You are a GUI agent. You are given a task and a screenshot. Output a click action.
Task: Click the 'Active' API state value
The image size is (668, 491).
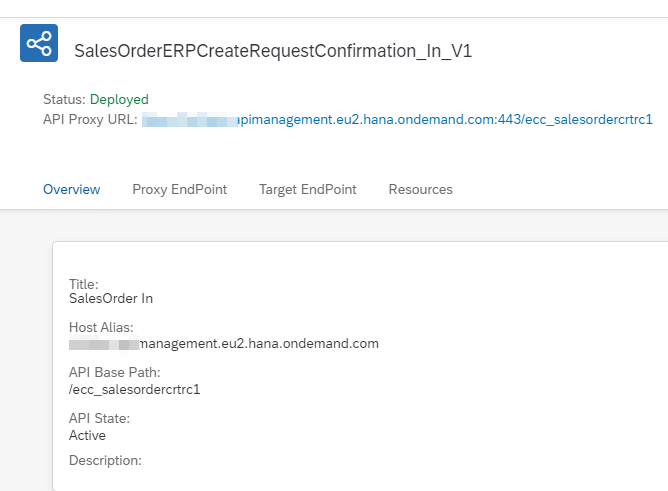tap(87, 435)
